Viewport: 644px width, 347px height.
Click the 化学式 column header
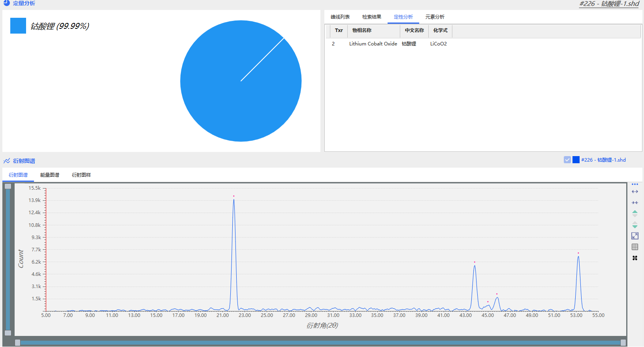440,30
